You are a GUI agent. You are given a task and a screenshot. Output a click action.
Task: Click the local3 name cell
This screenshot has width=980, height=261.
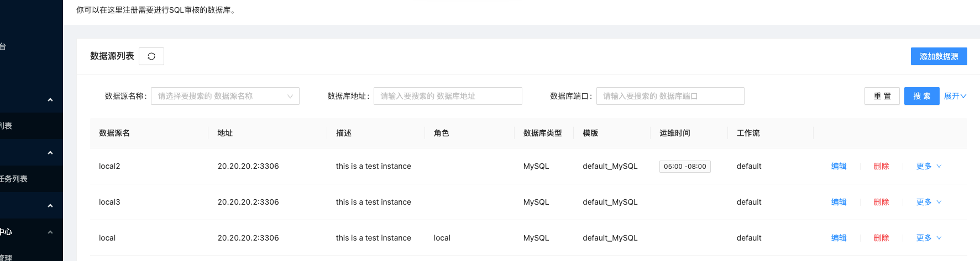(x=109, y=202)
